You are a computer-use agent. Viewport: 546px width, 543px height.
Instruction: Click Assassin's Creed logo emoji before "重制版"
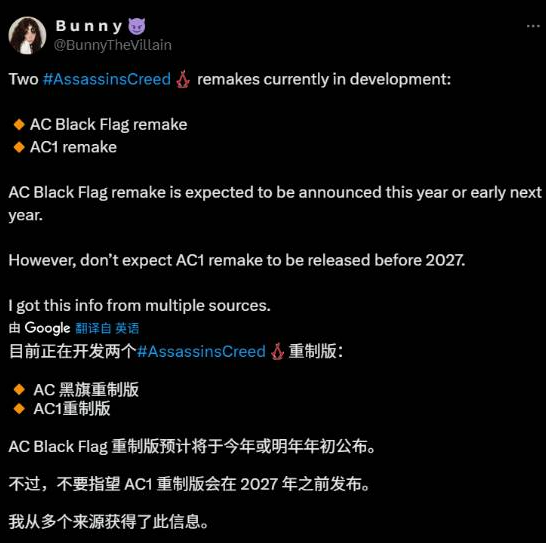278,351
